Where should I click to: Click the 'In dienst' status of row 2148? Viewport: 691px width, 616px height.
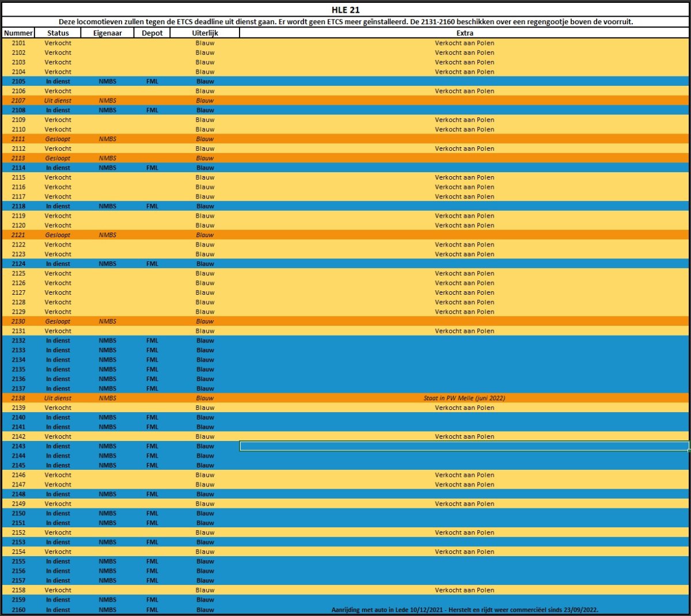click(x=58, y=494)
